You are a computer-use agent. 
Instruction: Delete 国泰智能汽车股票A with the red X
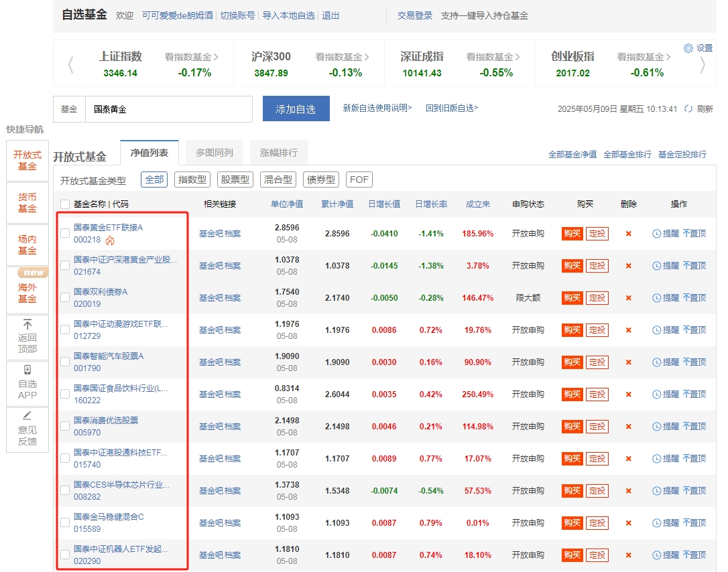tap(628, 362)
